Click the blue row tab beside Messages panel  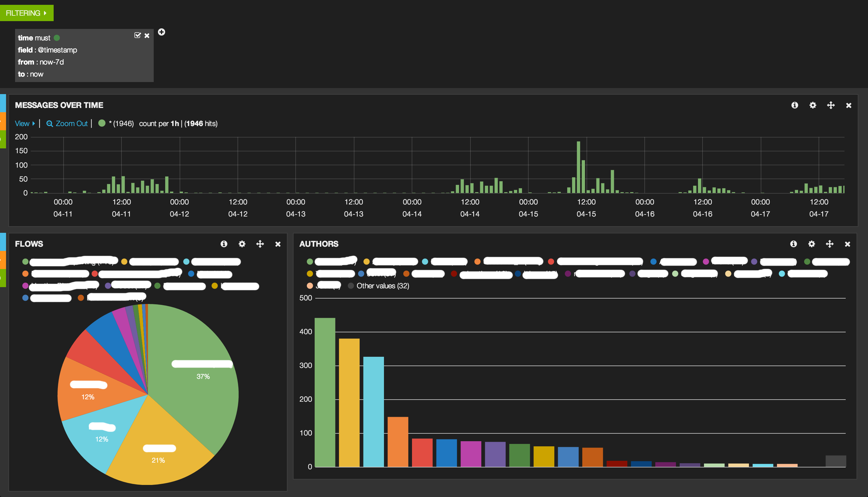(x=3, y=103)
